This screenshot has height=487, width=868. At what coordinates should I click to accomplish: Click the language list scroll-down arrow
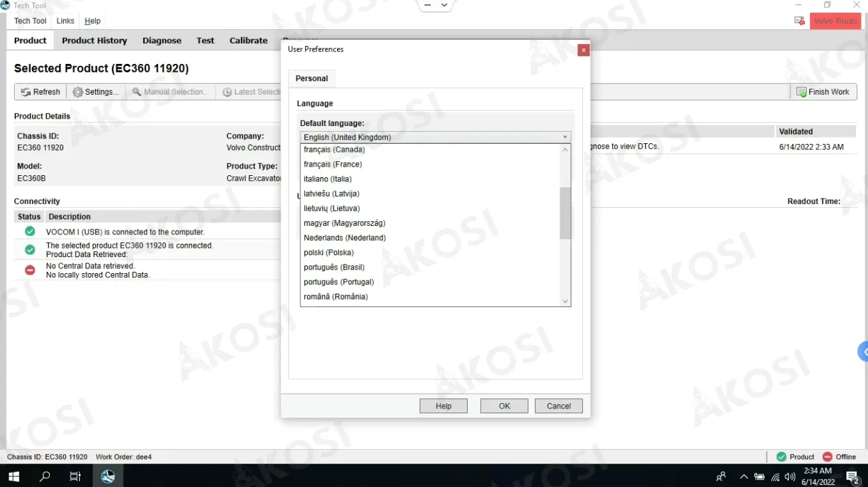tap(565, 301)
